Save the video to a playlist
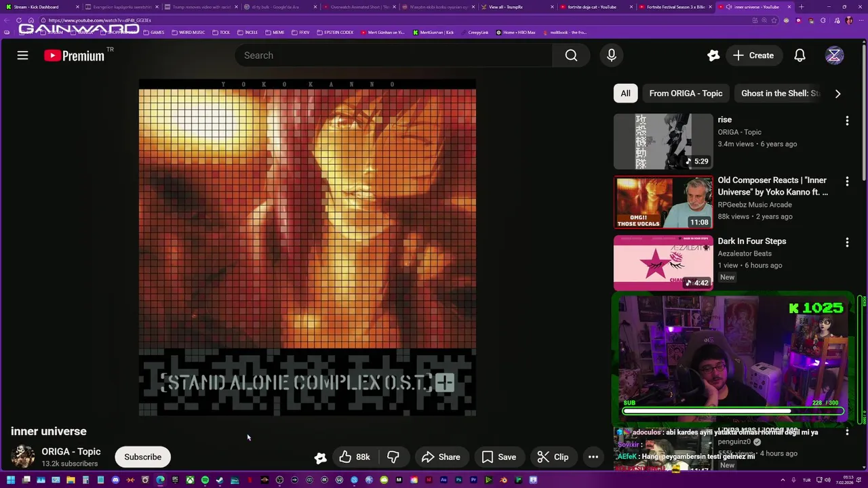This screenshot has width=868, height=488. tap(498, 457)
